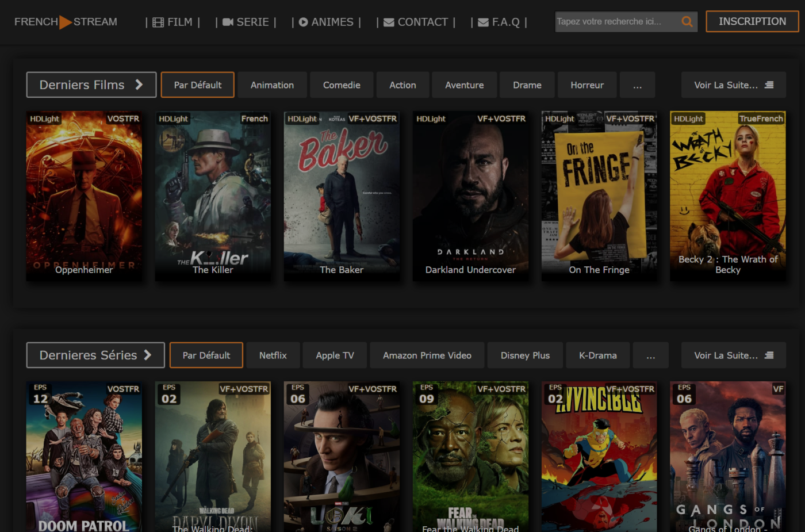805x532 pixels.
Task: Click the play icon next to ANIMES
Action: [303, 22]
